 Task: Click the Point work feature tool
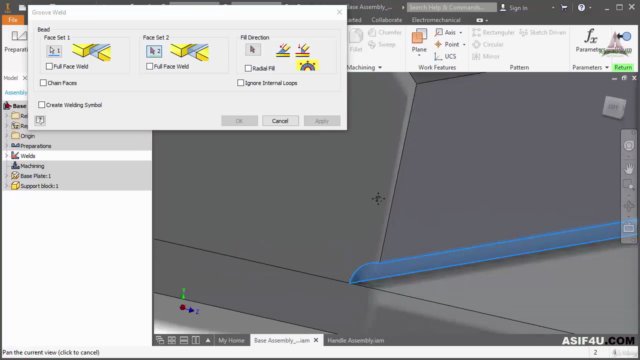(447, 44)
